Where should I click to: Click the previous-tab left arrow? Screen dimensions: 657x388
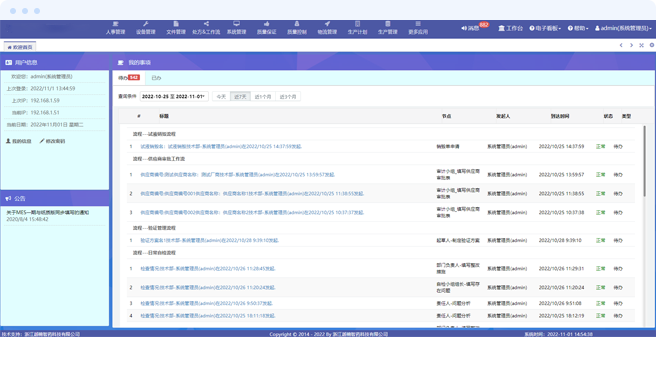point(621,45)
